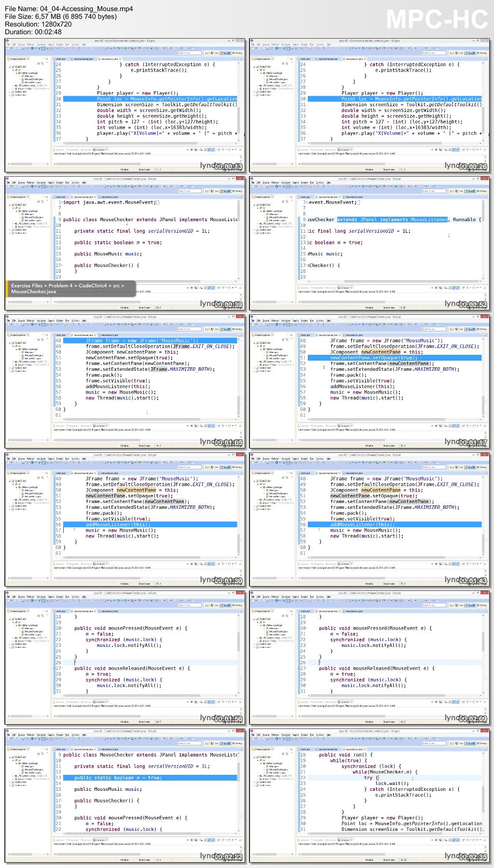
Task: View the thumbnail stamped 00:02:09
Action: pyautogui.click(x=370, y=658)
